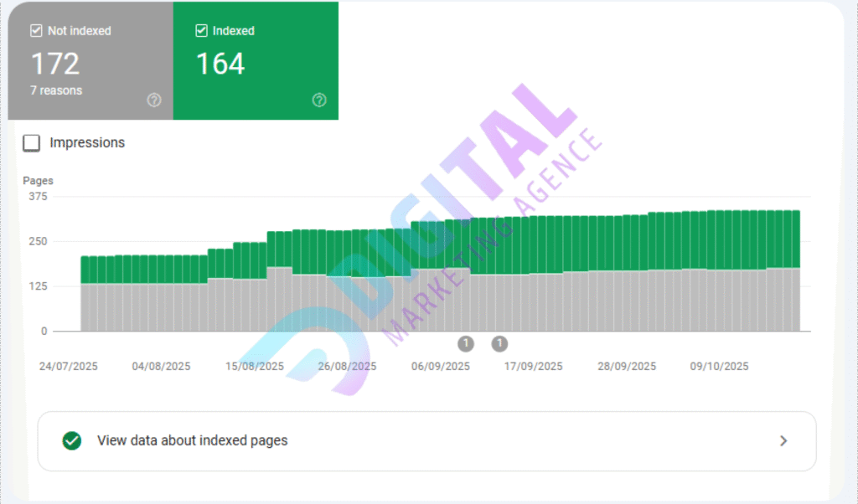Select the checkmark icon inside Indexed header
The width and height of the screenshot is (858, 504).
pos(200,30)
